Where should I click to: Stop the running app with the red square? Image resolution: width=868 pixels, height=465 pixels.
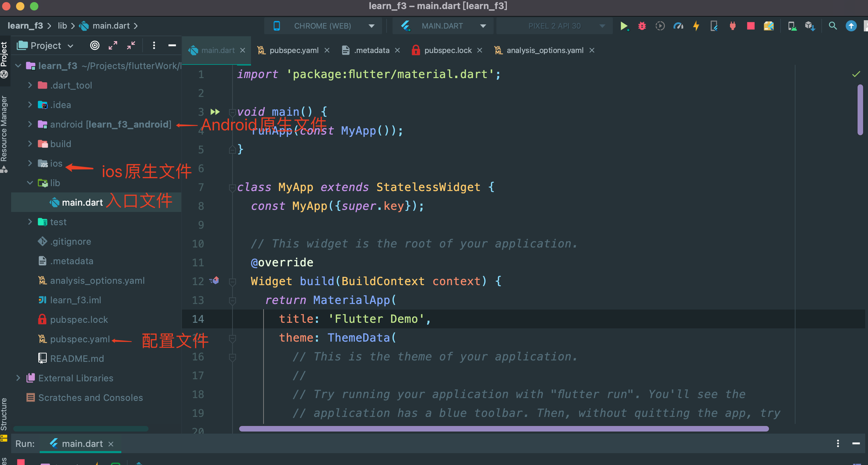(x=751, y=26)
